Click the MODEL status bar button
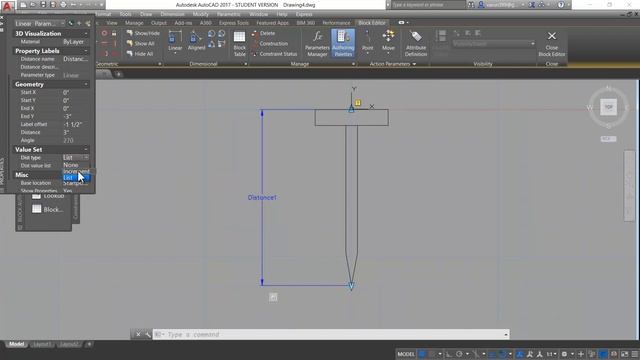The image size is (640, 360). coord(406,354)
